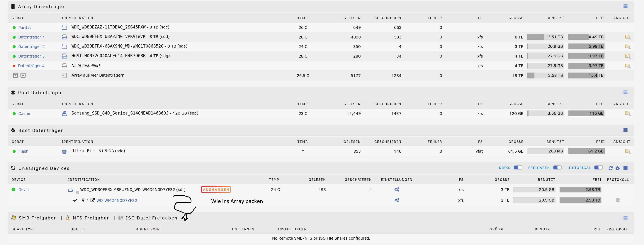
Task: Click the 4.49 TB free bar for Datenträger 1
Action: (x=586, y=37)
